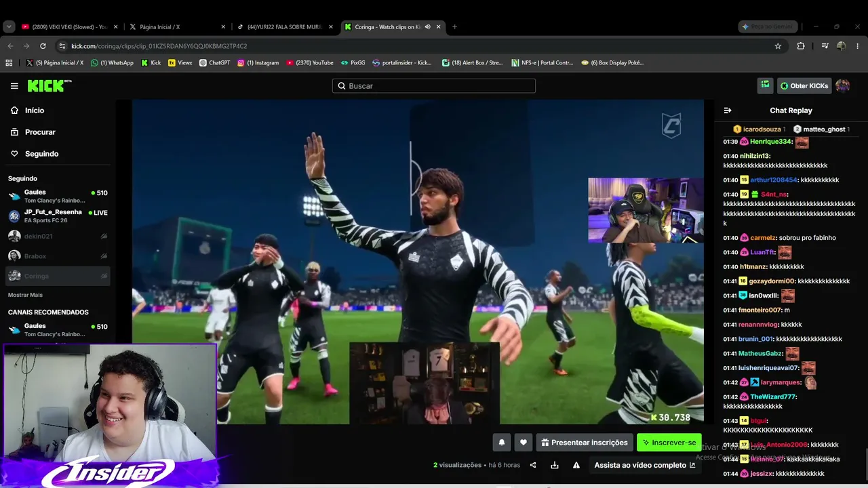Click username TheWizard777 in chat
The height and width of the screenshot is (488, 868).
point(772,396)
